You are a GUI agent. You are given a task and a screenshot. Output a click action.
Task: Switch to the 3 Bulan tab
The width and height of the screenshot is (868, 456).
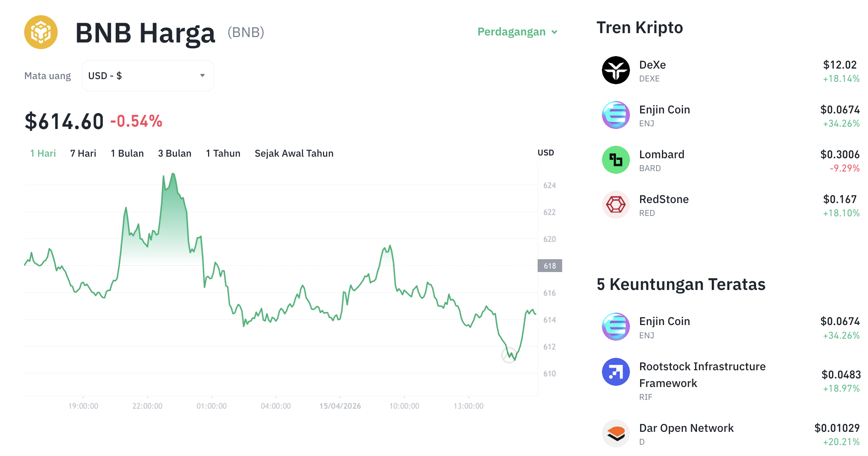pyautogui.click(x=175, y=153)
